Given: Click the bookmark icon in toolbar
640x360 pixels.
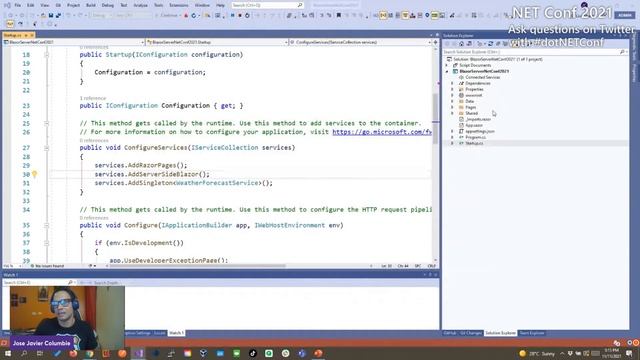Looking at the screenshot, I should tap(338, 15).
